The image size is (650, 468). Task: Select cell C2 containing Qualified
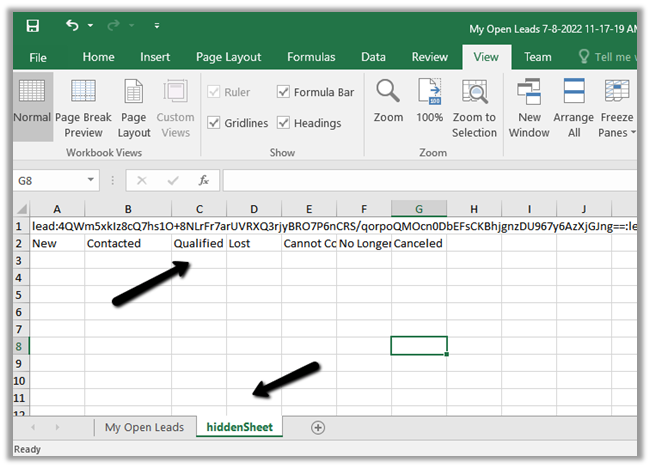(198, 243)
